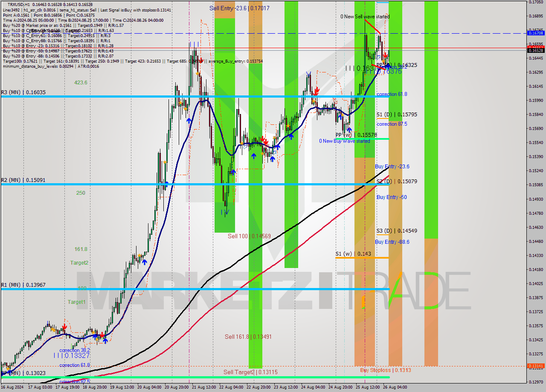
Task: Click the 'Buy Entry -88.6' label
Action: point(392,242)
